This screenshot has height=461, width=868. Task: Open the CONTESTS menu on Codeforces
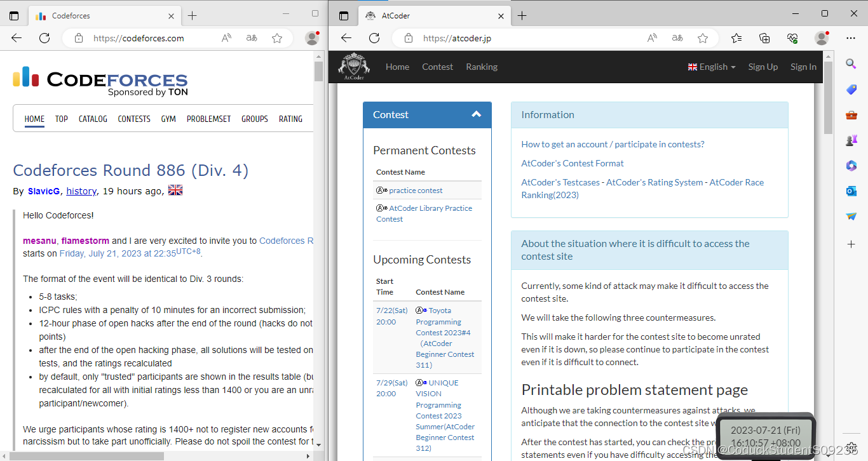(134, 119)
